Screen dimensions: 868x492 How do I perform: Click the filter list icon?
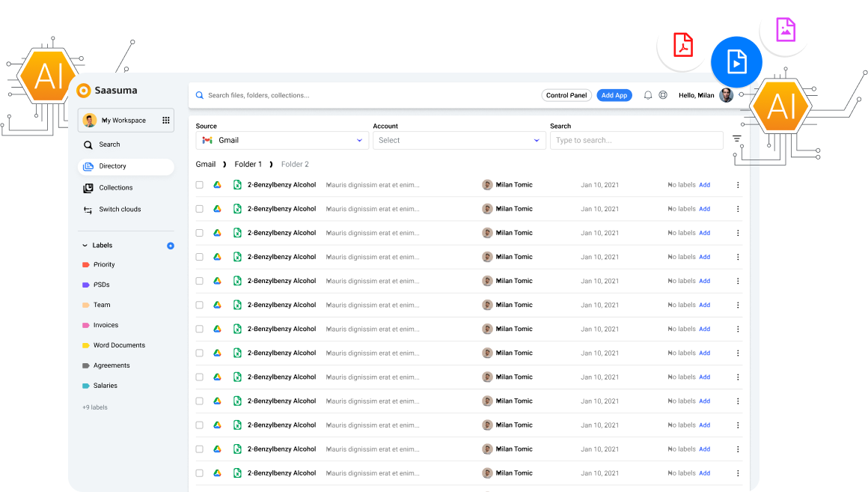(x=737, y=139)
